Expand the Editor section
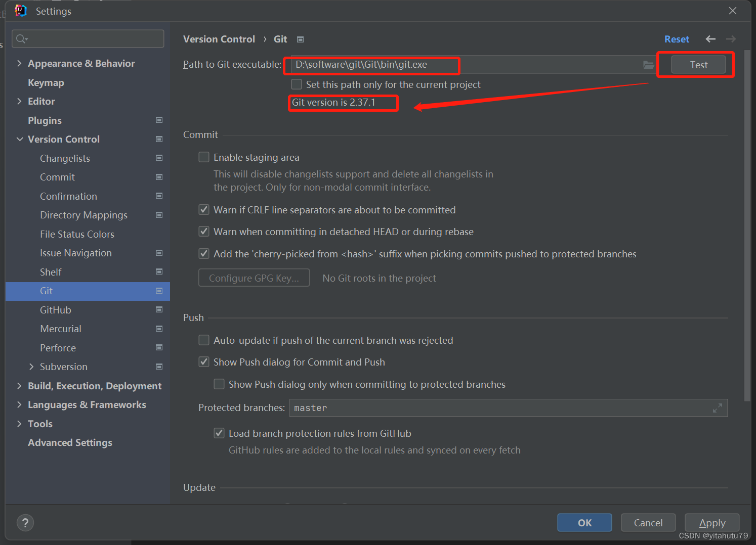Screen dimensions: 756x545 [x=19, y=101]
